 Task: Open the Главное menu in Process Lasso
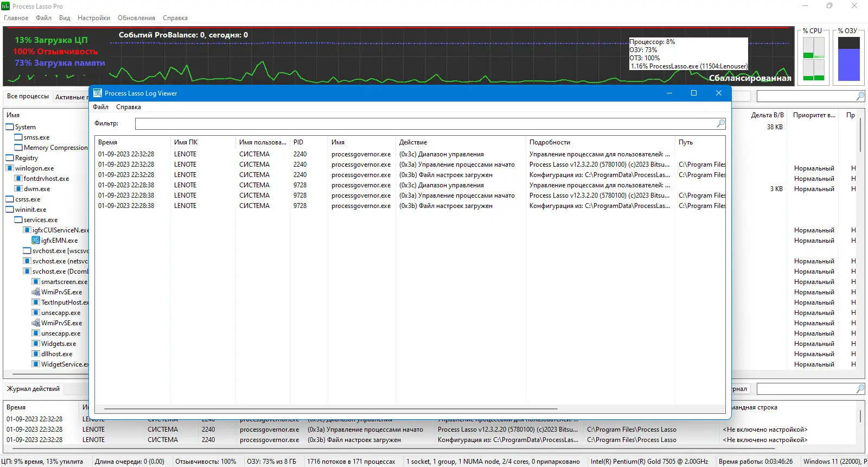click(x=16, y=18)
